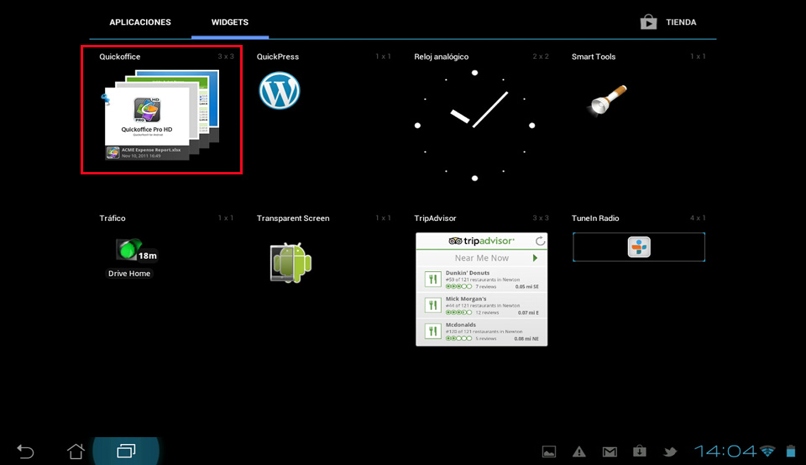Viewport: 806px width, 465px height.
Task: Choose the Transparent Screen Android icon
Action: [291, 263]
